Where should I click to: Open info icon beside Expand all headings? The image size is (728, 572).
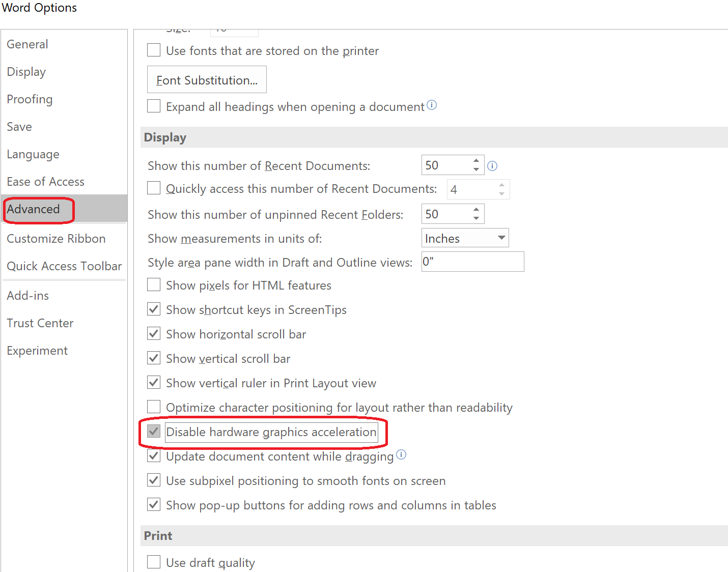coord(432,105)
